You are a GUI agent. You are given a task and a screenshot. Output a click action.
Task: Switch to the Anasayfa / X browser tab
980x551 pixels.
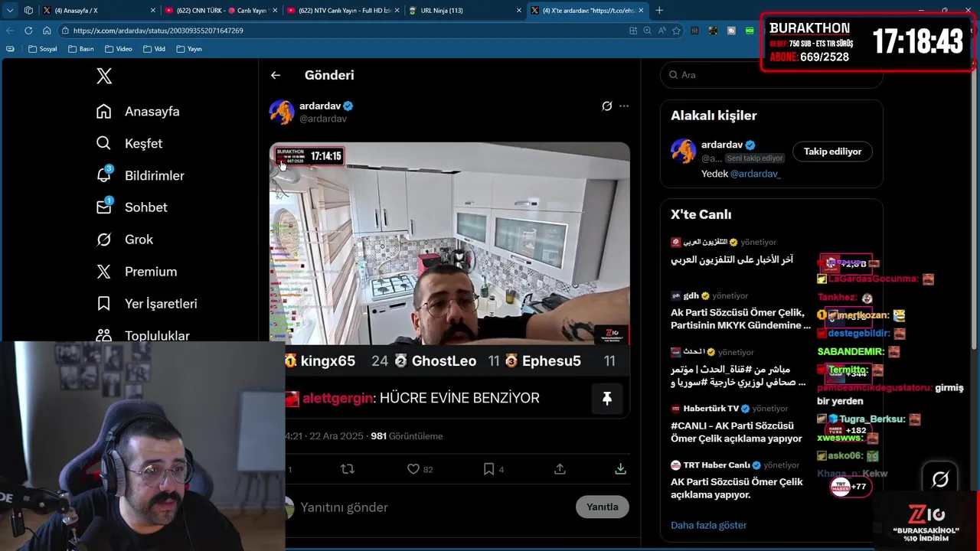[x=98, y=10]
